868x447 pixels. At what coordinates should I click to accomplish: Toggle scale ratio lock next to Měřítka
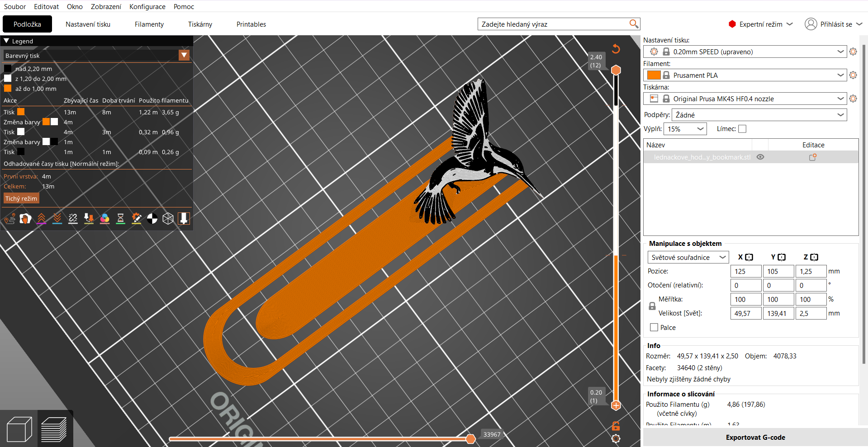click(x=652, y=306)
